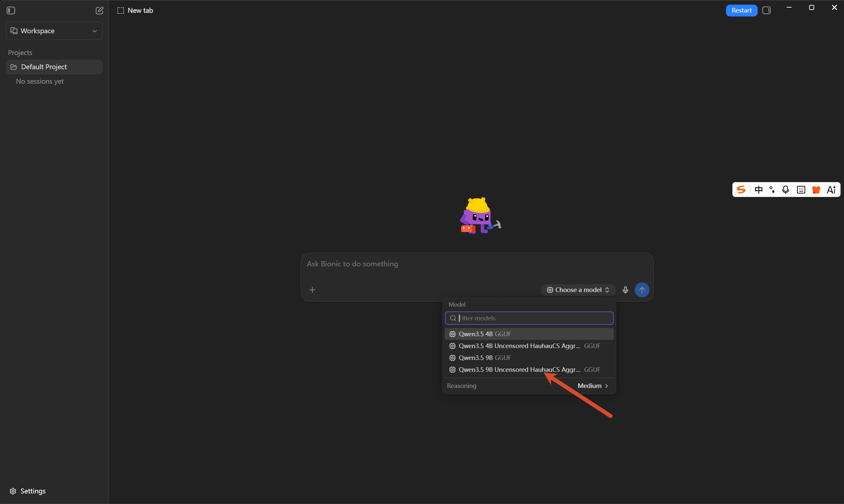Focus the Ask Bionic prompt field

click(477, 264)
